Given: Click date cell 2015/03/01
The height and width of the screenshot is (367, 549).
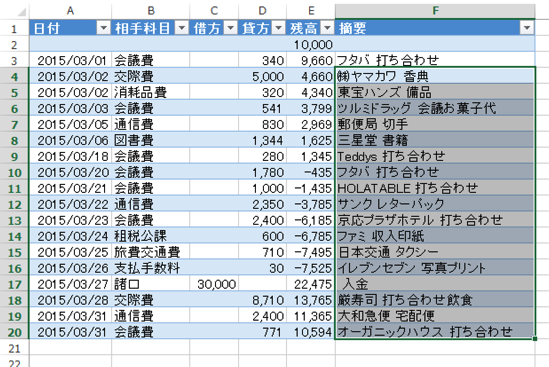Looking at the screenshot, I should coord(70,60).
